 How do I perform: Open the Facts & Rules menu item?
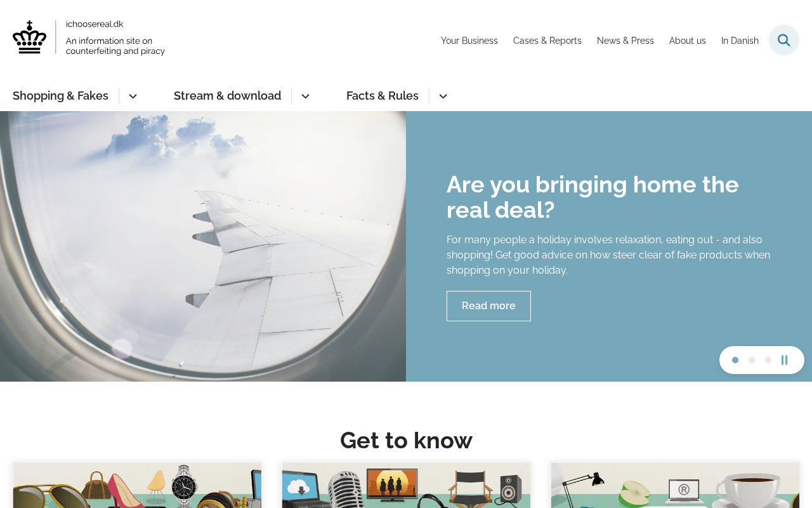coord(383,96)
